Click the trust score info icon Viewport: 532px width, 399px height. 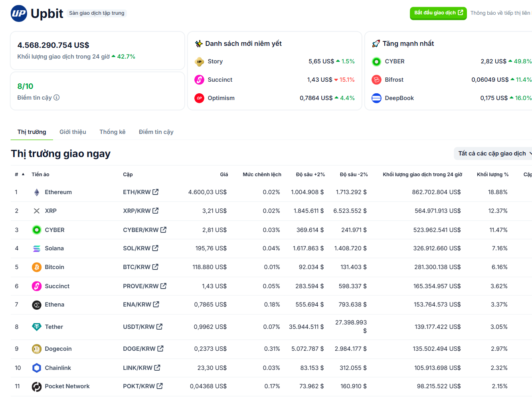[57, 97]
